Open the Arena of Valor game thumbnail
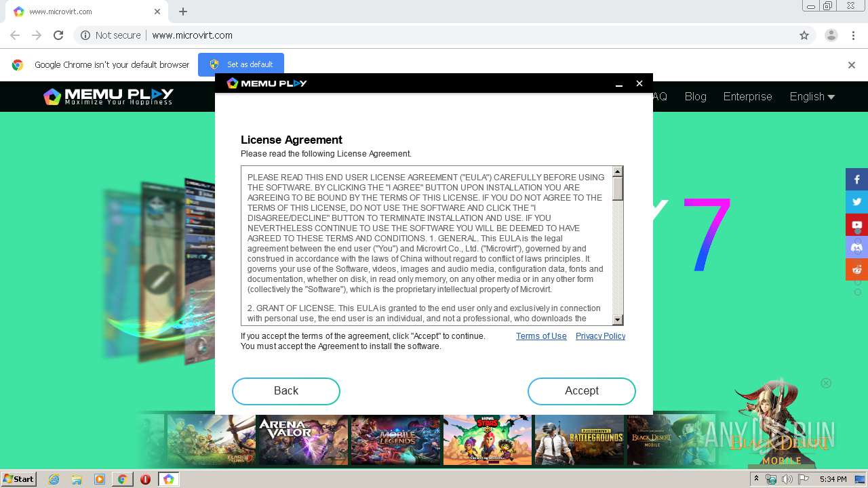868x488 pixels. pos(302,440)
